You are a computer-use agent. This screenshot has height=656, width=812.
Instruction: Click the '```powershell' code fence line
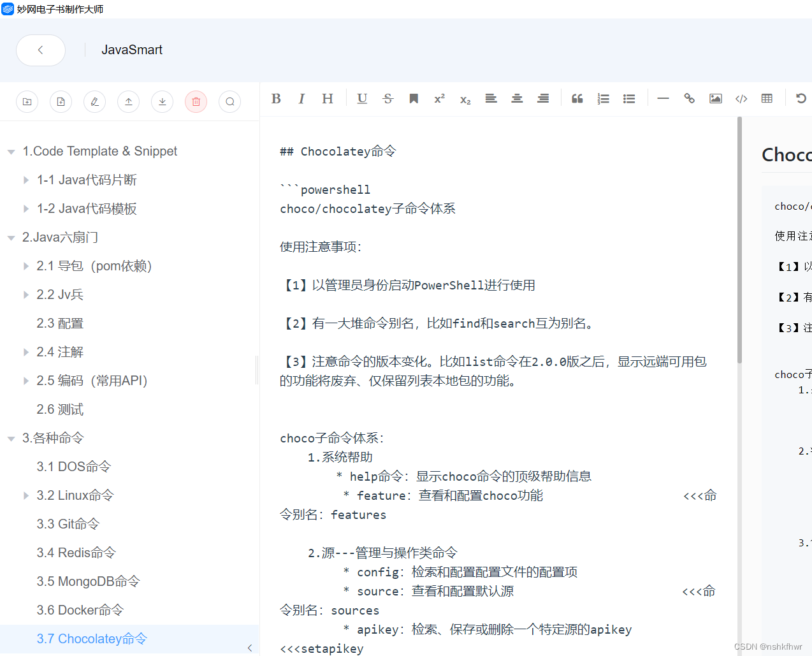pyautogui.click(x=325, y=189)
